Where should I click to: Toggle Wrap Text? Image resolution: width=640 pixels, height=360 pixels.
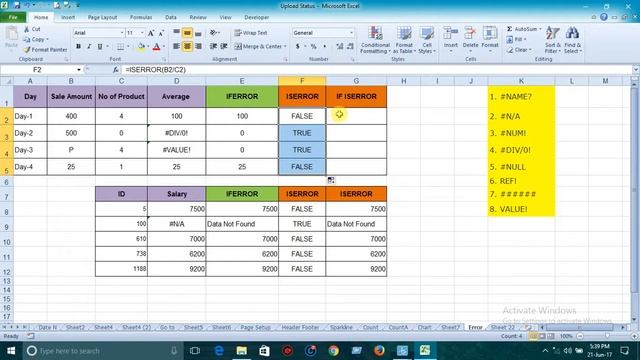click(251, 33)
